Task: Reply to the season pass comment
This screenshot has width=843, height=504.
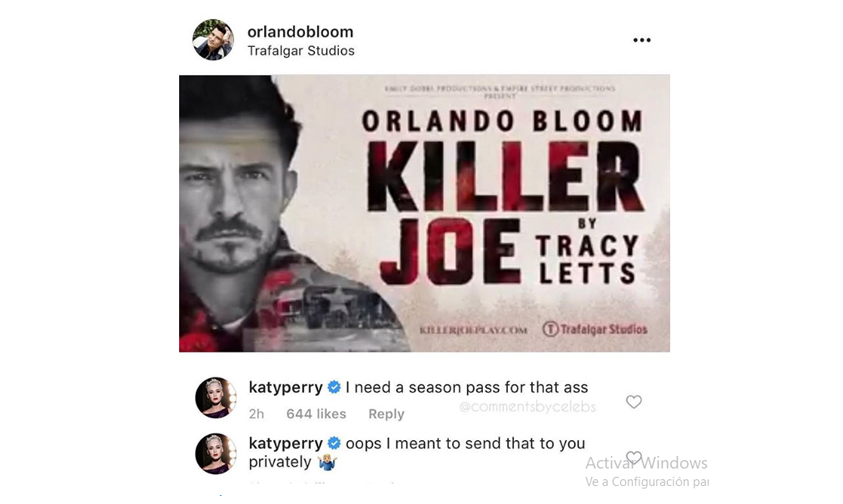Action: pos(386,414)
